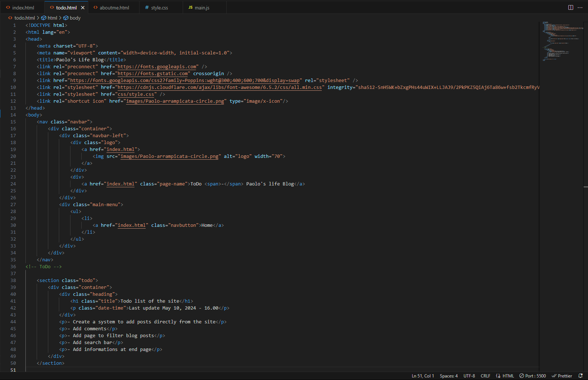Click the Prettier status bar item

coord(562,376)
